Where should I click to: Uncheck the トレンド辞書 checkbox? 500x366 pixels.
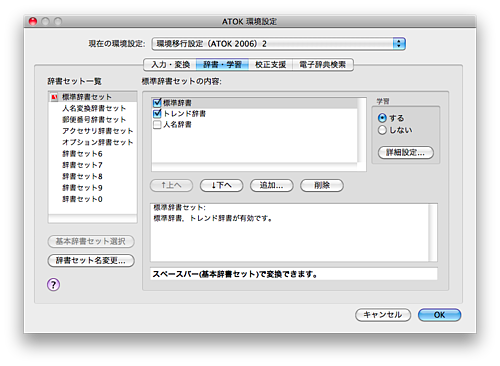point(157,114)
